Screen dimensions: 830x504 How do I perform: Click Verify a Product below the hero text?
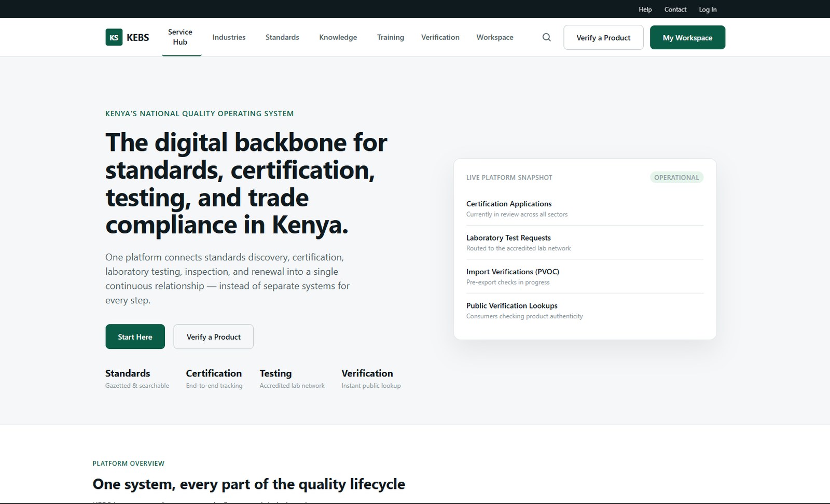click(213, 337)
